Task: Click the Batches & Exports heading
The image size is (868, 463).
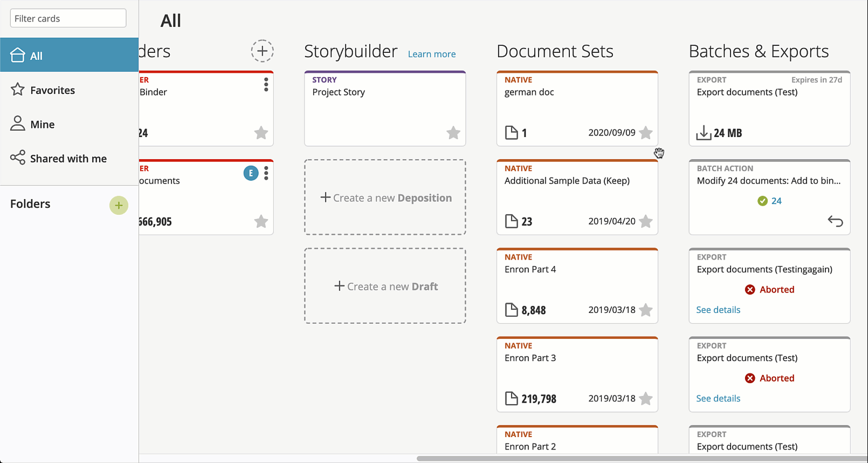Action: click(759, 51)
